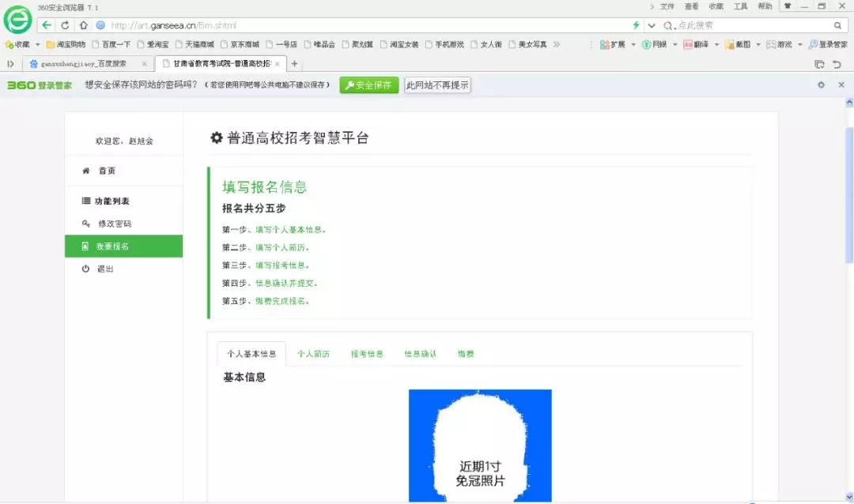Screen dimensions: 854x504
Task: Open the 帮助 menu
Action: coord(765,6)
